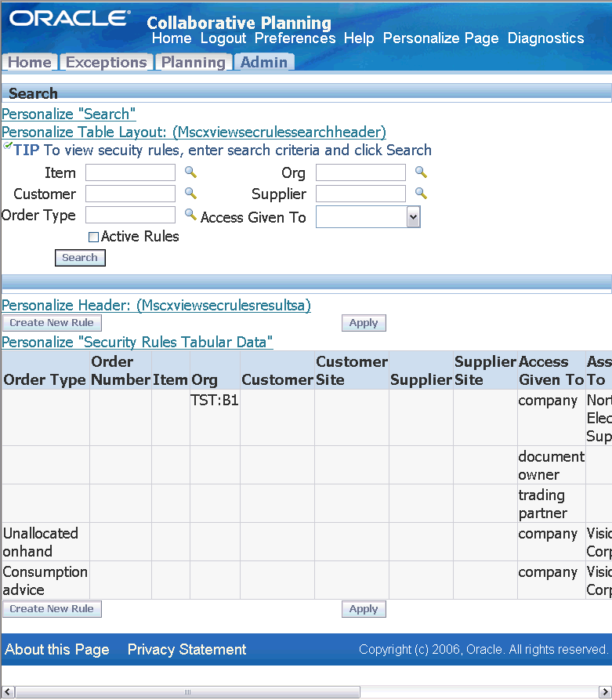The image size is (612, 700).
Task: Toggle the Active Rules checkbox
Action: click(x=93, y=237)
